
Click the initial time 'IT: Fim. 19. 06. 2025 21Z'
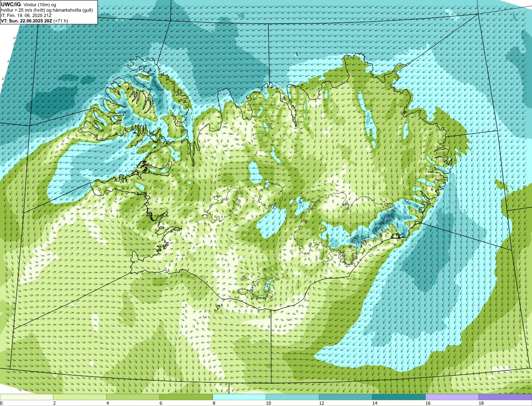[x=27, y=15]
